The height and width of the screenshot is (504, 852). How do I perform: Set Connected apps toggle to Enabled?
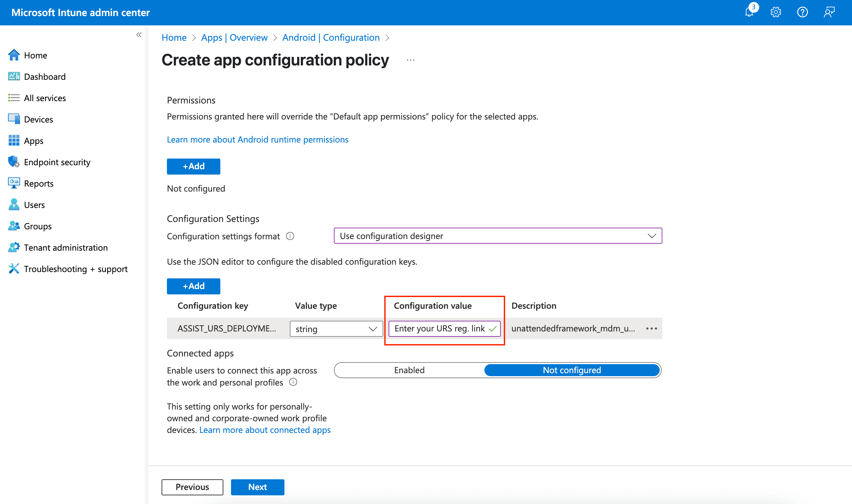coord(409,370)
